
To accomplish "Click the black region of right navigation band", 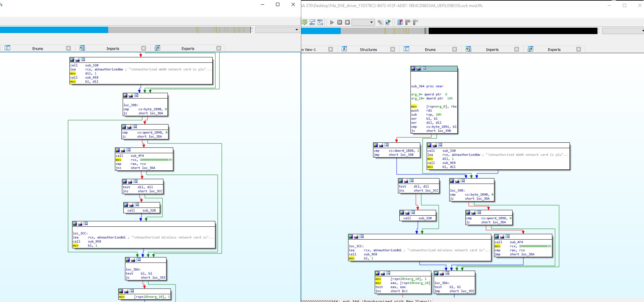I will coord(512,31).
